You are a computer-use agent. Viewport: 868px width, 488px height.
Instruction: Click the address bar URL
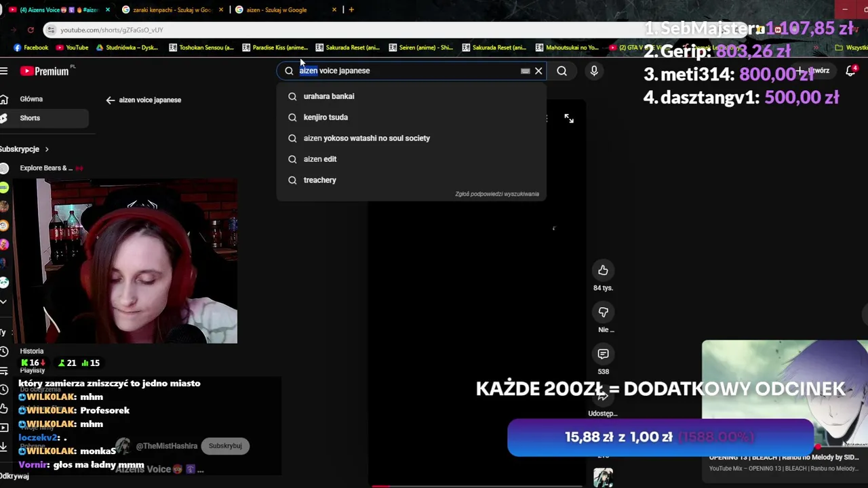(111, 30)
